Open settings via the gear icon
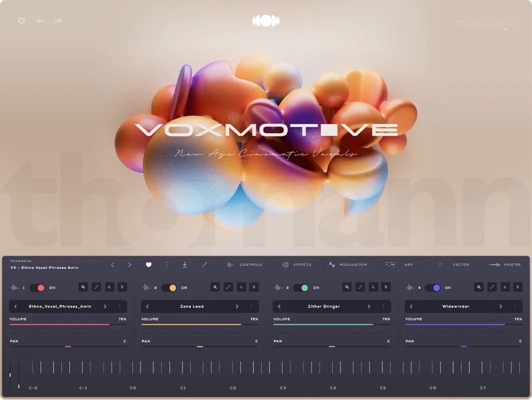The width and height of the screenshot is (532, 400). pyautogui.click(x=21, y=20)
